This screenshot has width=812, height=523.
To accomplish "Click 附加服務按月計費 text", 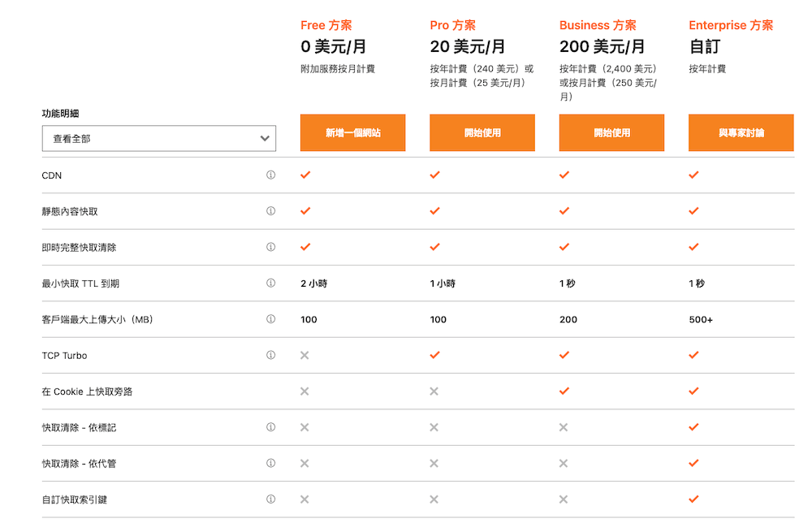I will (x=338, y=69).
